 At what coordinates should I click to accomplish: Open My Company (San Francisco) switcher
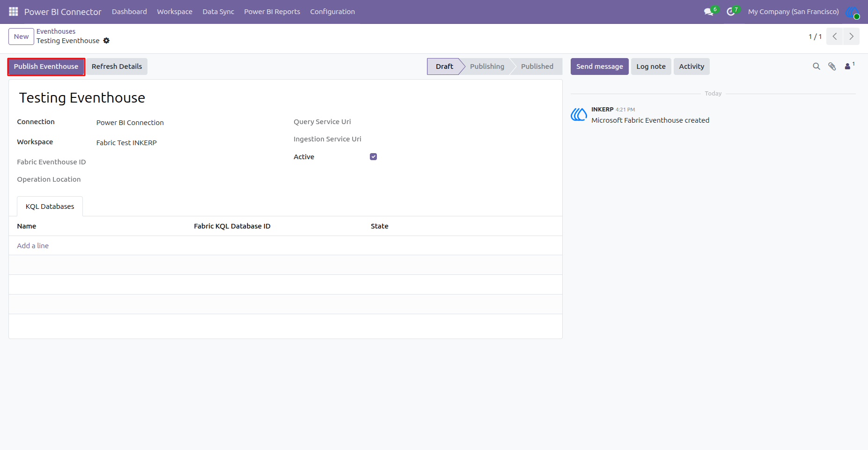click(x=793, y=12)
